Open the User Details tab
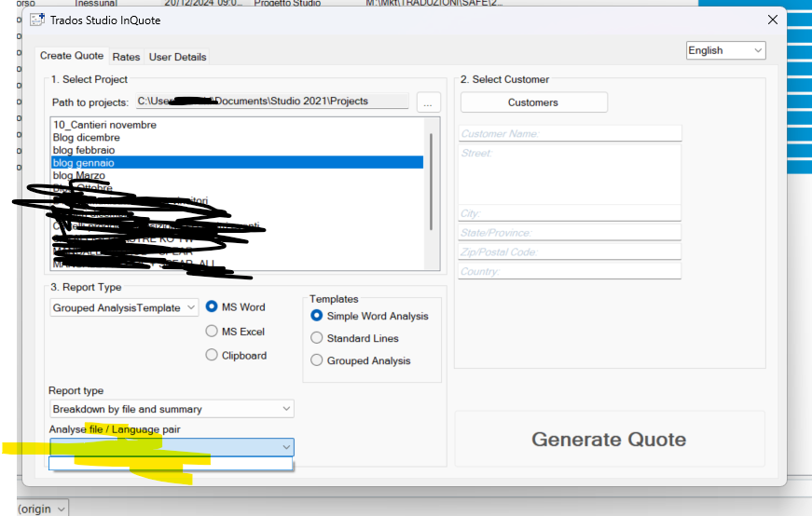The image size is (812, 516). [x=177, y=57]
